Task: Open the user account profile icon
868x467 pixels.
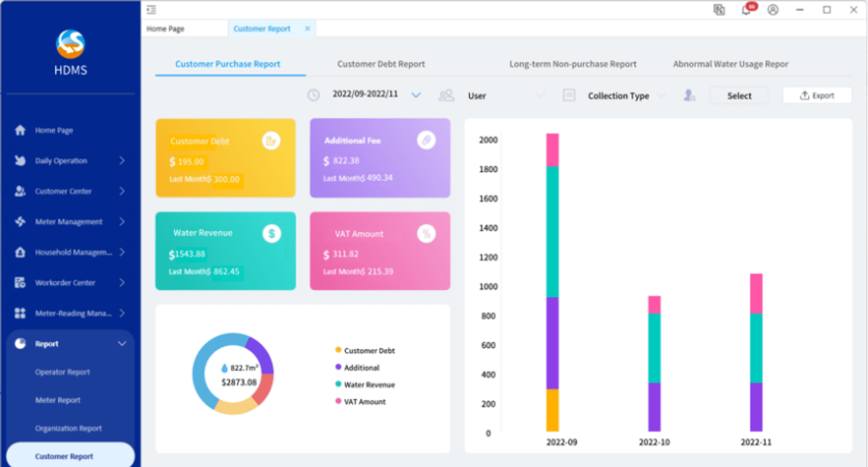Action: [773, 10]
